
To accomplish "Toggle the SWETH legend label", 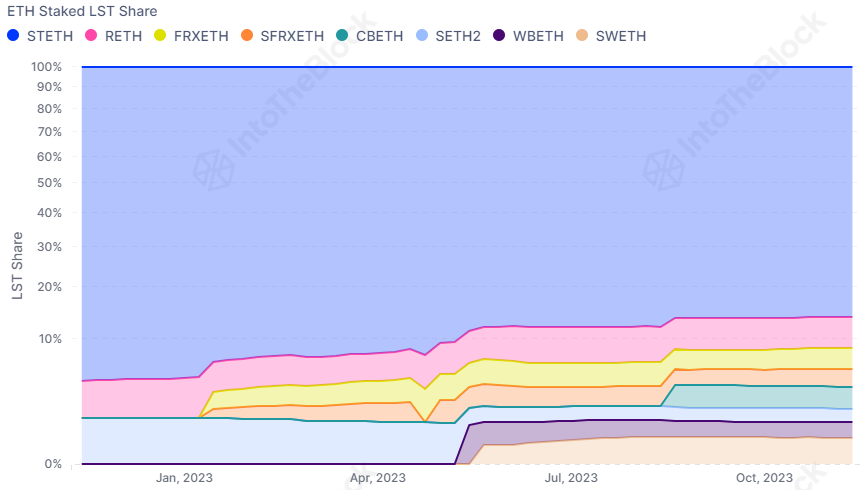I will point(620,36).
